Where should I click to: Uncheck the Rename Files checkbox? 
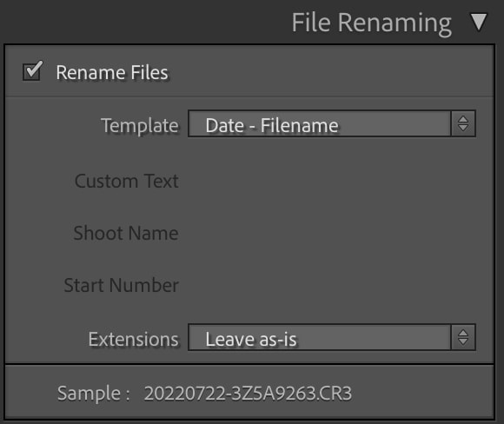pyautogui.click(x=32, y=72)
